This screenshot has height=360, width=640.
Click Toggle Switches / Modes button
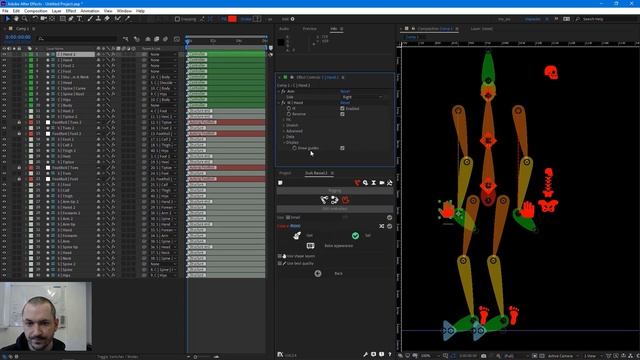pyautogui.click(x=118, y=357)
